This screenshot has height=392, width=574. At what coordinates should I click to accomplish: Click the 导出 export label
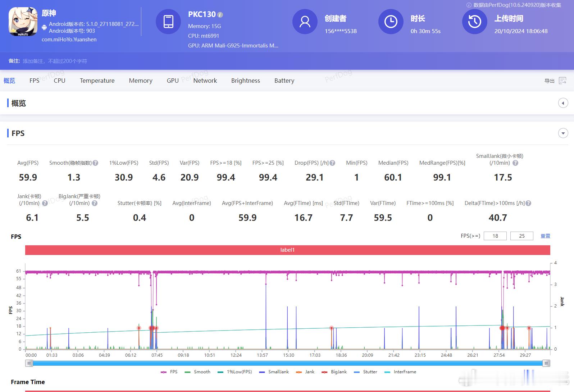549,81
